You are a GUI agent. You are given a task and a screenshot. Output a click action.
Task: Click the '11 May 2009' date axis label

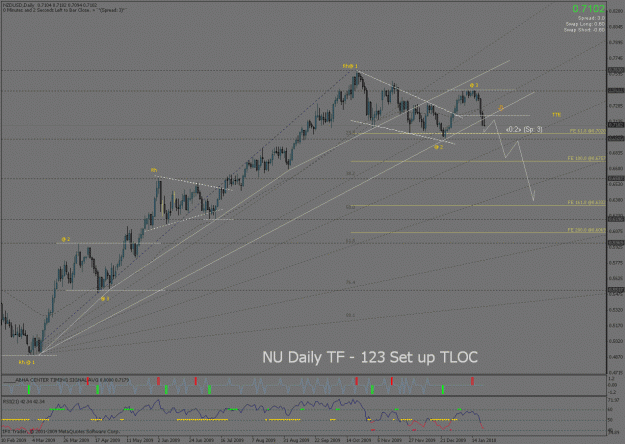[140, 440]
